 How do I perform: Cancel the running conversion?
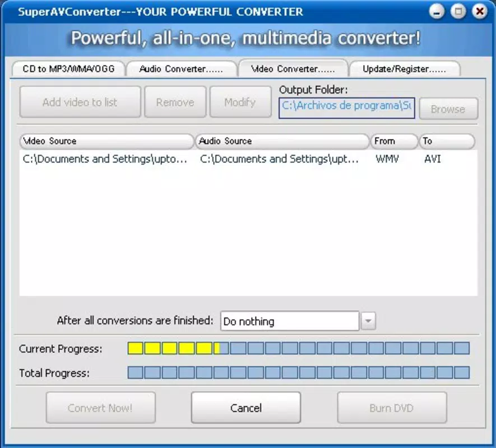[246, 408]
